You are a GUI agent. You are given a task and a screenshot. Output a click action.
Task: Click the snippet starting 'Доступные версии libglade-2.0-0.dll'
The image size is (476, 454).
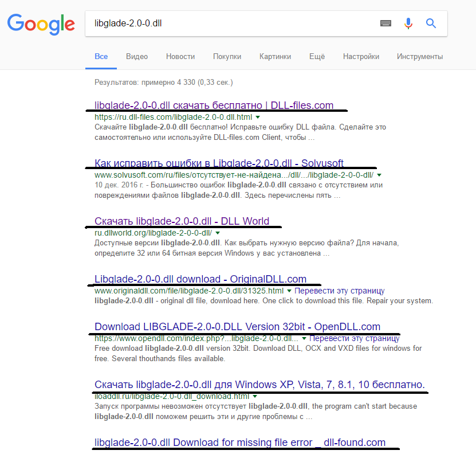246,248
